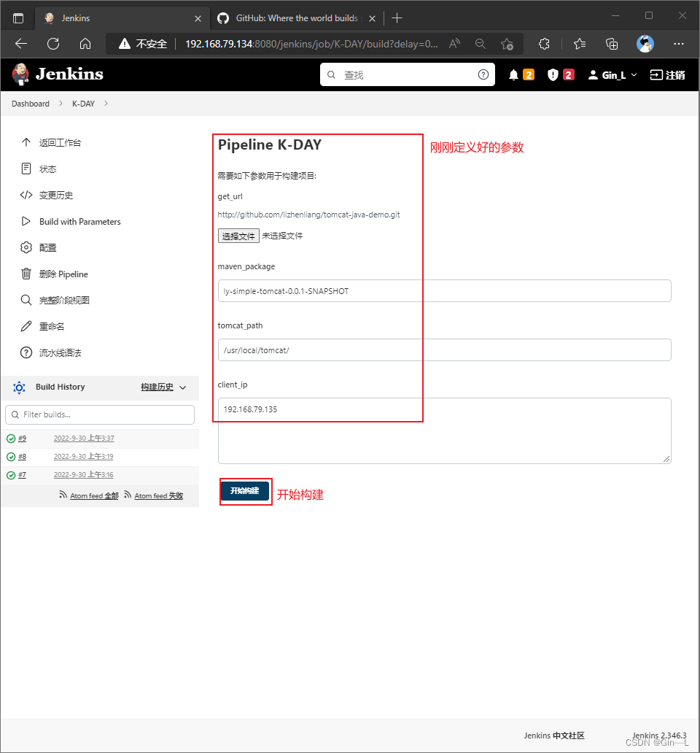Choose 重命名 option
Image resolution: width=700 pixels, height=753 pixels.
(51, 327)
